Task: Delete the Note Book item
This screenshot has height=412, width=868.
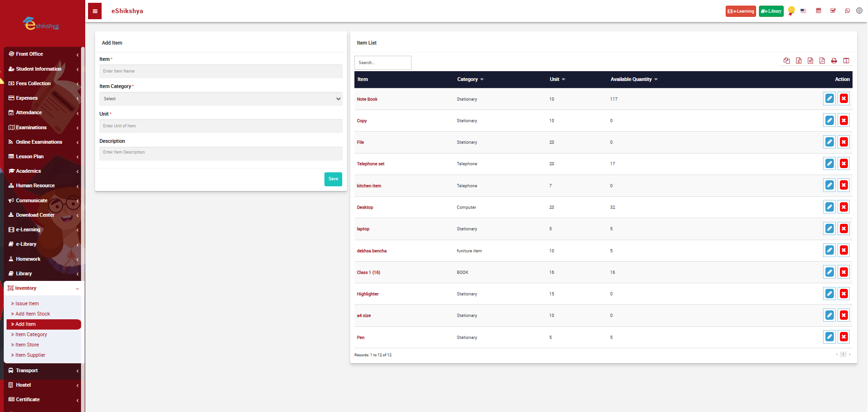Action: point(844,98)
